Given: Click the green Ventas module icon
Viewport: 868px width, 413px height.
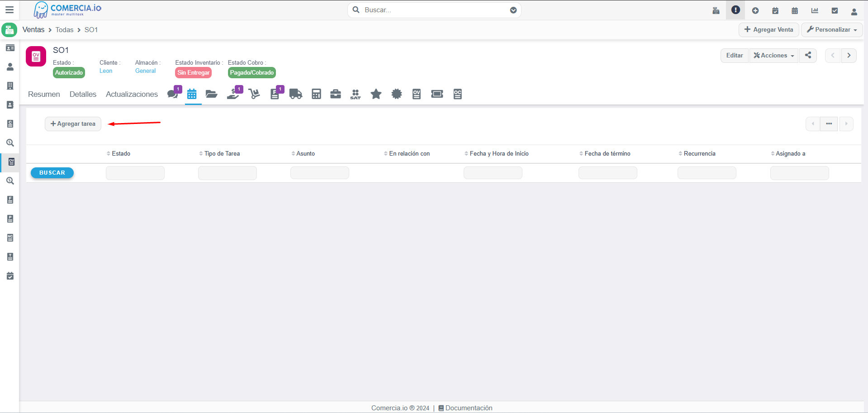Looking at the screenshot, I should click(x=9, y=30).
